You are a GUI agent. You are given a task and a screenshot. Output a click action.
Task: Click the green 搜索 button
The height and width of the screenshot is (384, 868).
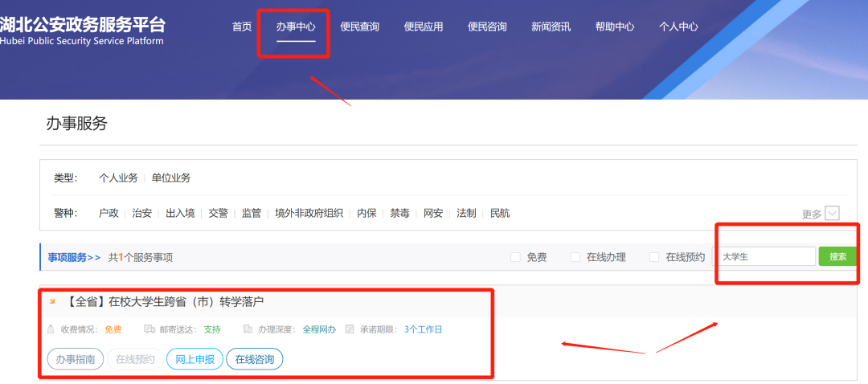837,257
